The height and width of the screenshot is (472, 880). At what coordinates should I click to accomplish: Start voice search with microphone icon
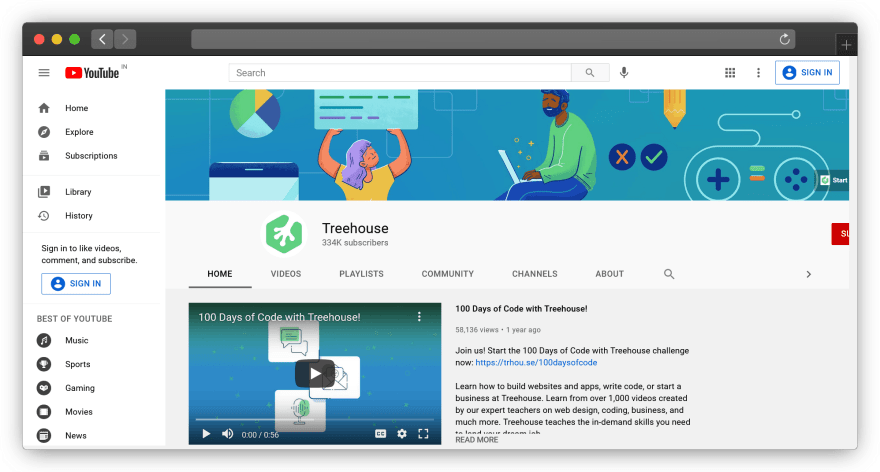624,73
